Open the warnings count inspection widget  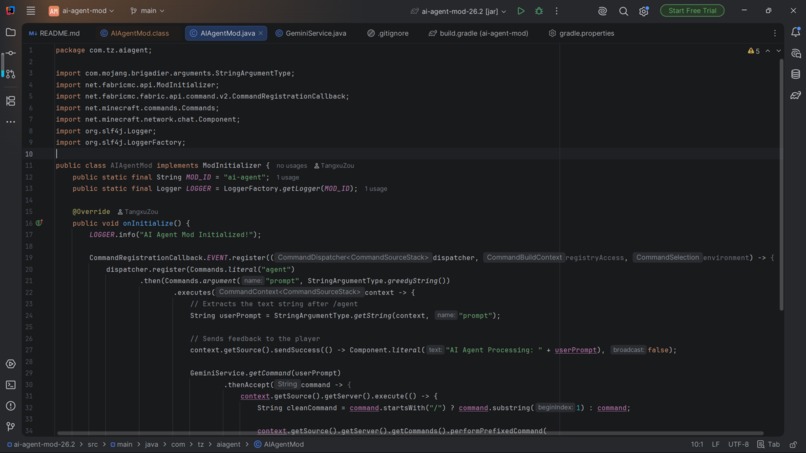[754, 51]
